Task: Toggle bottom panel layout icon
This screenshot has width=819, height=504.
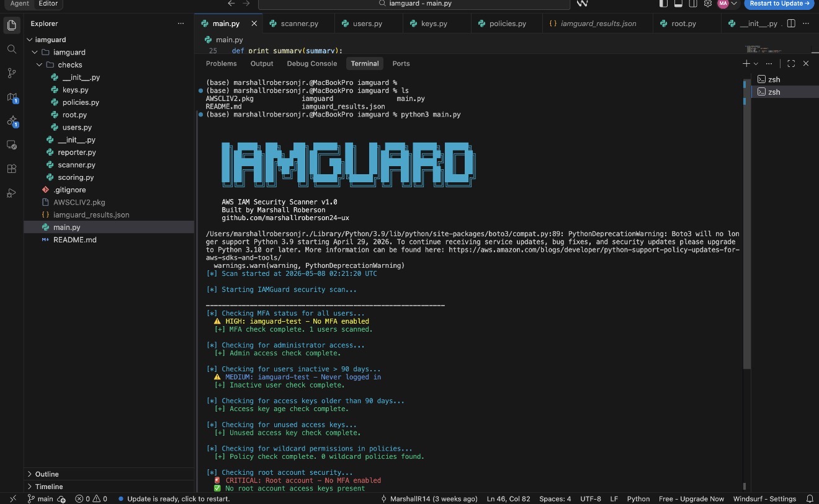Action: pos(678,4)
